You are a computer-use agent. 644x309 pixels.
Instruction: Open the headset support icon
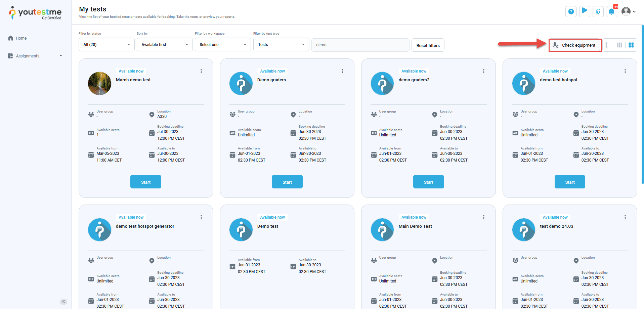coord(598,12)
